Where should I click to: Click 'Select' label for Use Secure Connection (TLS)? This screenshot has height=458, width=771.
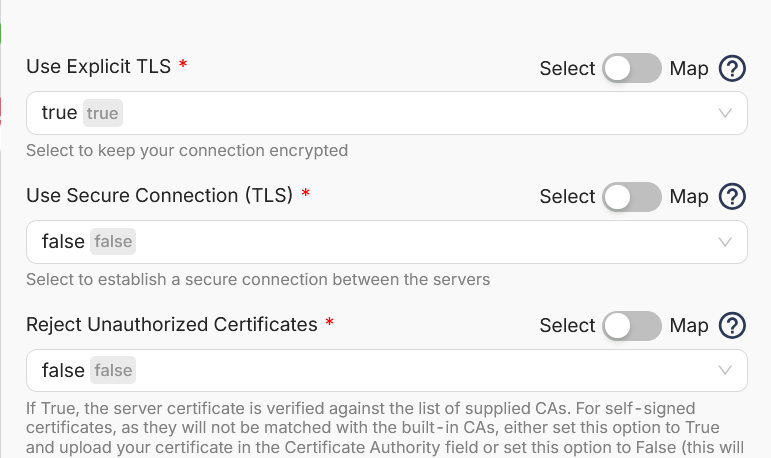coord(567,197)
